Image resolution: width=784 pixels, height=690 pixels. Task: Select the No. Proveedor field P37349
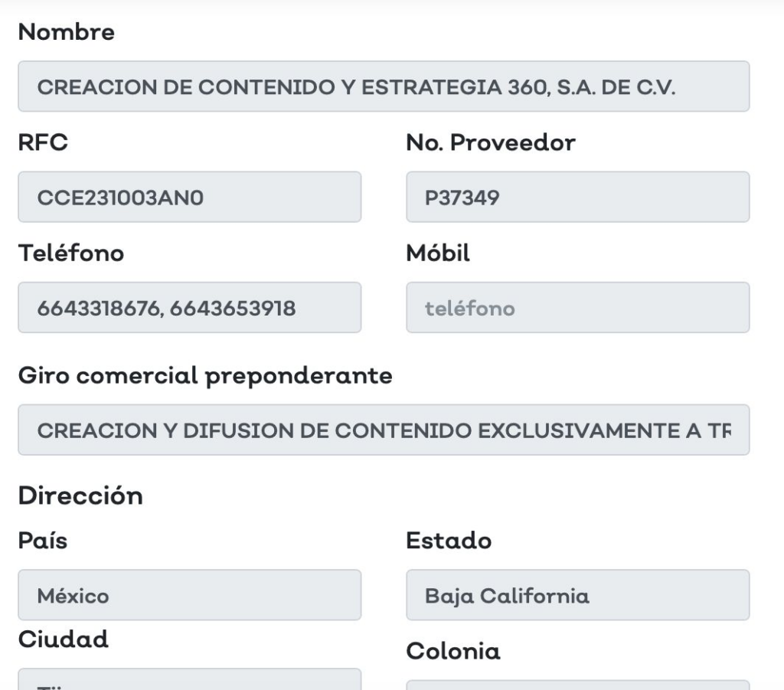(x=577, y=197)
